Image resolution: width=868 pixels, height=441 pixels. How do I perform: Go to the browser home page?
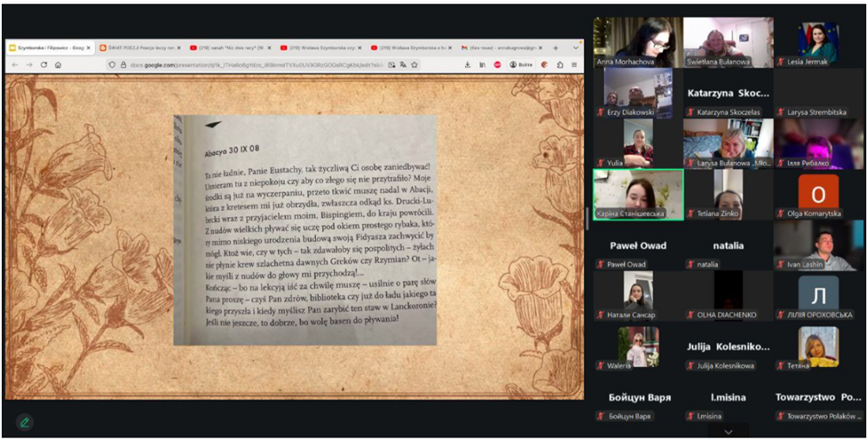click(x=58, y=65)
